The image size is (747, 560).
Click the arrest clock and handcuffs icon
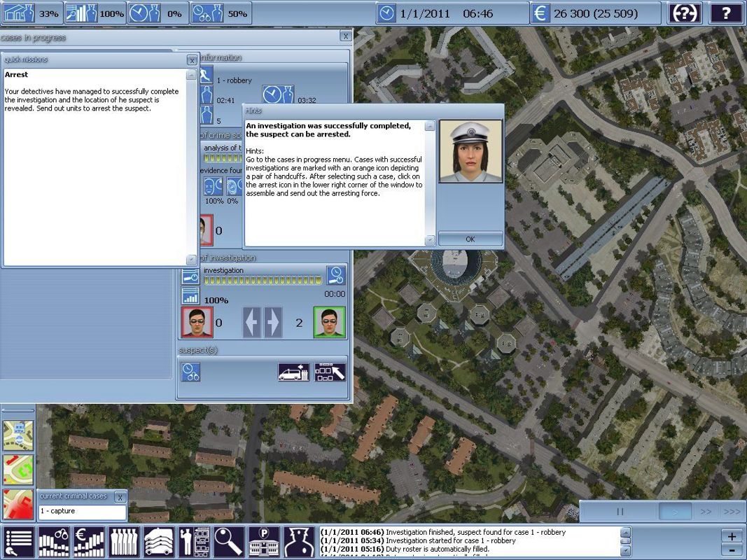point(190,372)
